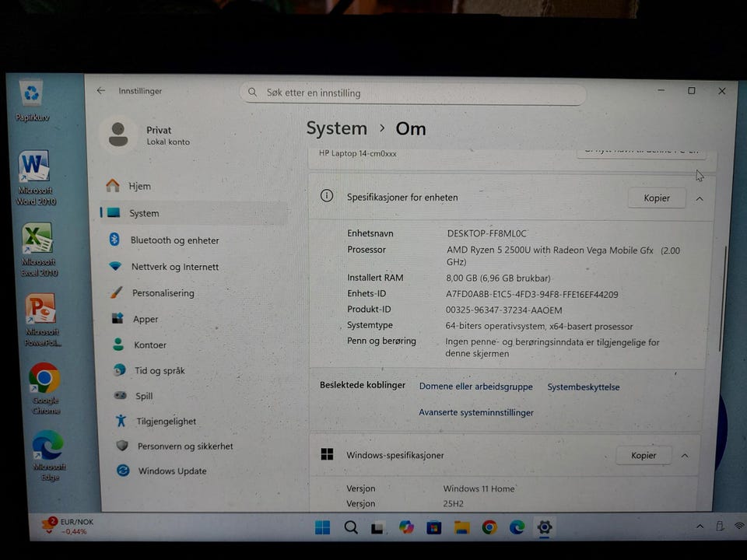Open Edge from the taskbar

click(x=517, y=527)
